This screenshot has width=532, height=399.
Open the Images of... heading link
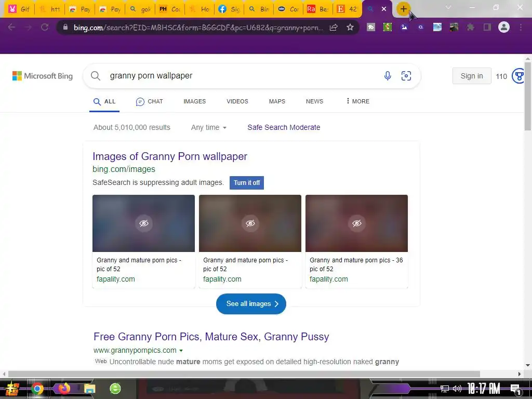point(170,156)
